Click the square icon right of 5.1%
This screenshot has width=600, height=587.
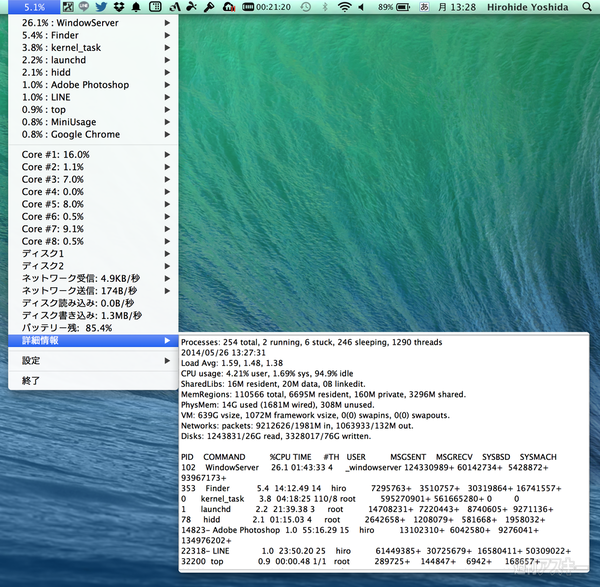tap(68, 7)
